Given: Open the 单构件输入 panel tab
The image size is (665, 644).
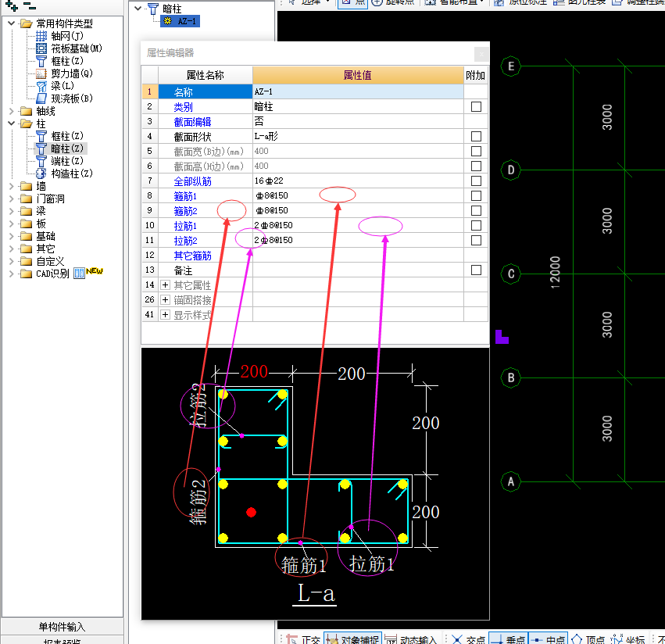Looking at the screenshot, I should 62,626.
